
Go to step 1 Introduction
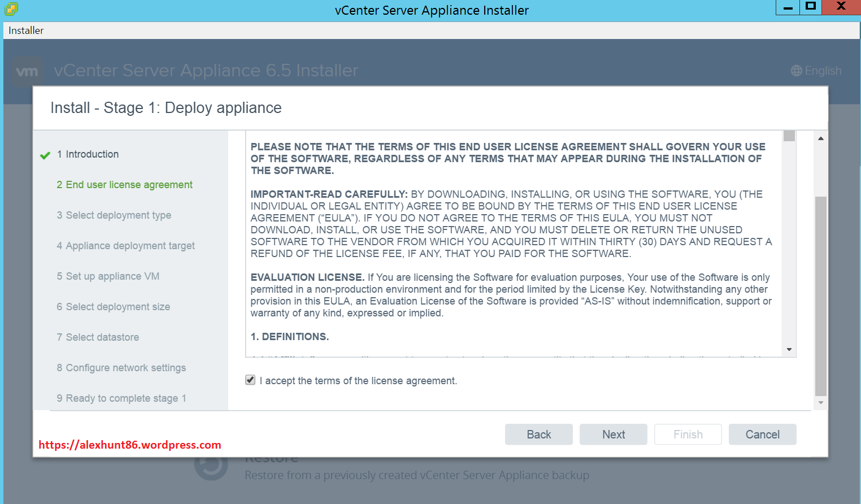pos(88,154)
